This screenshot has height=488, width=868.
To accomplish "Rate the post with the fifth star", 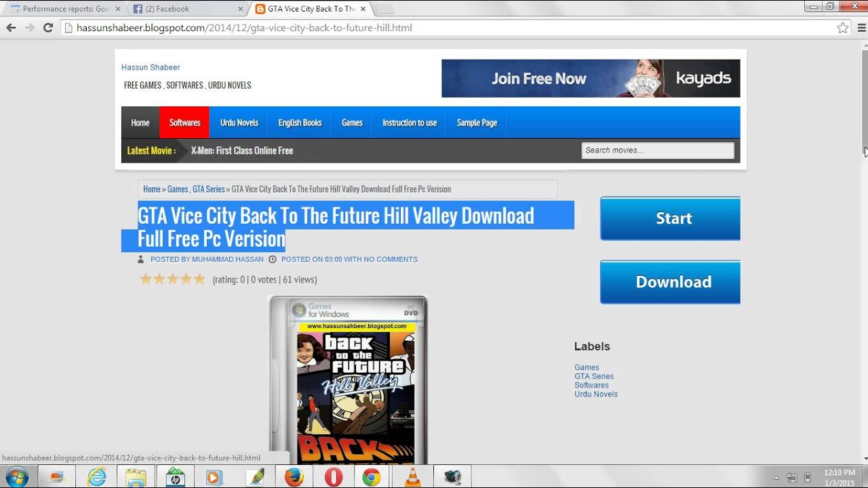I will [199, 279].
